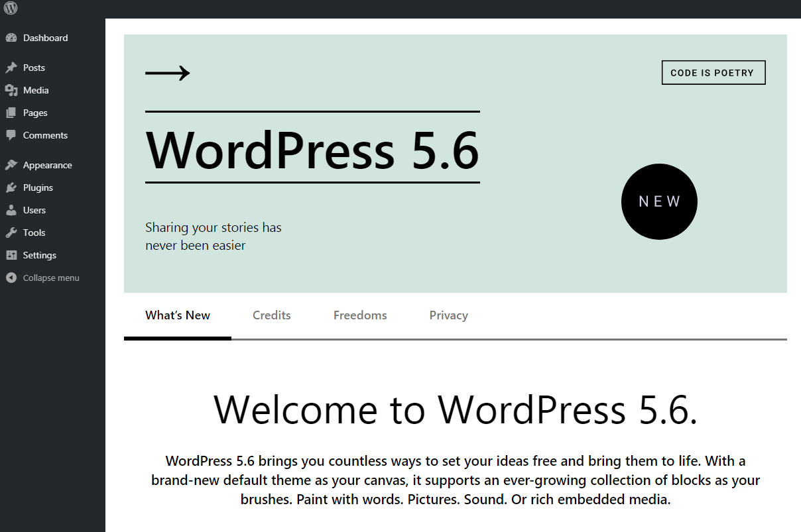Click the Users person icon

pos(11,210)
